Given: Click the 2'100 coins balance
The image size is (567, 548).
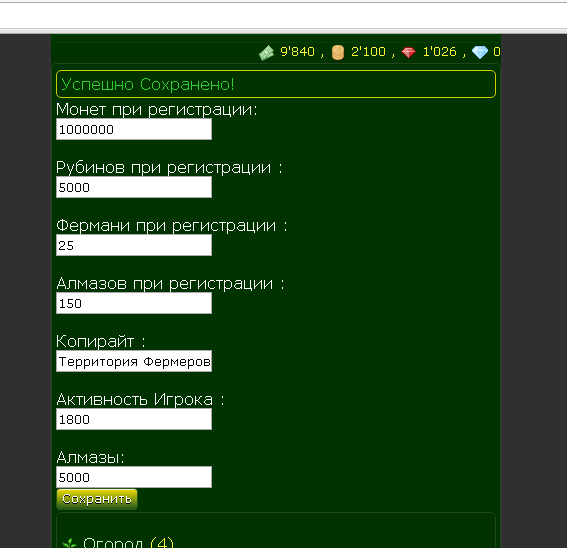Looking at the screenshot, I should pyautogui.click(x=368, y=52).
